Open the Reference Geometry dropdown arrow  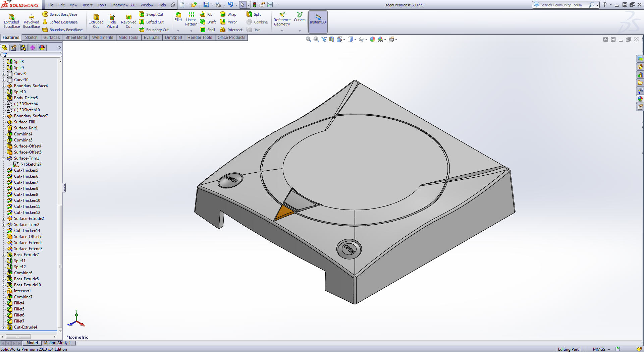(282, 31)
